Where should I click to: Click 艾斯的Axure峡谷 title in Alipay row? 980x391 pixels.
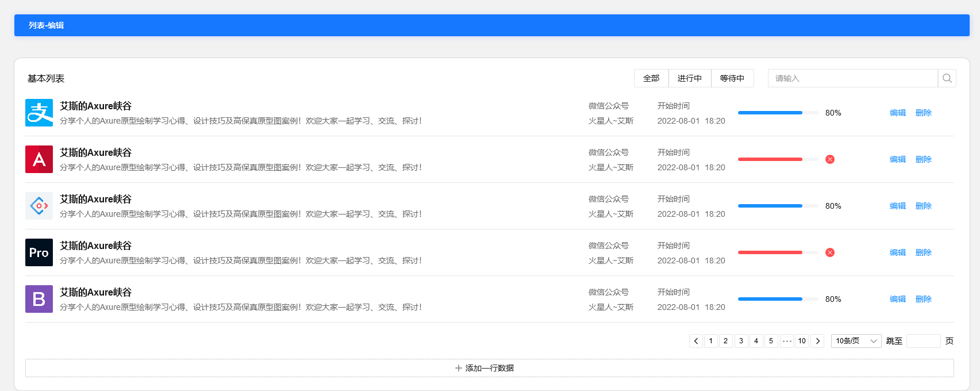pyautogui.click(x=96, y=106)
